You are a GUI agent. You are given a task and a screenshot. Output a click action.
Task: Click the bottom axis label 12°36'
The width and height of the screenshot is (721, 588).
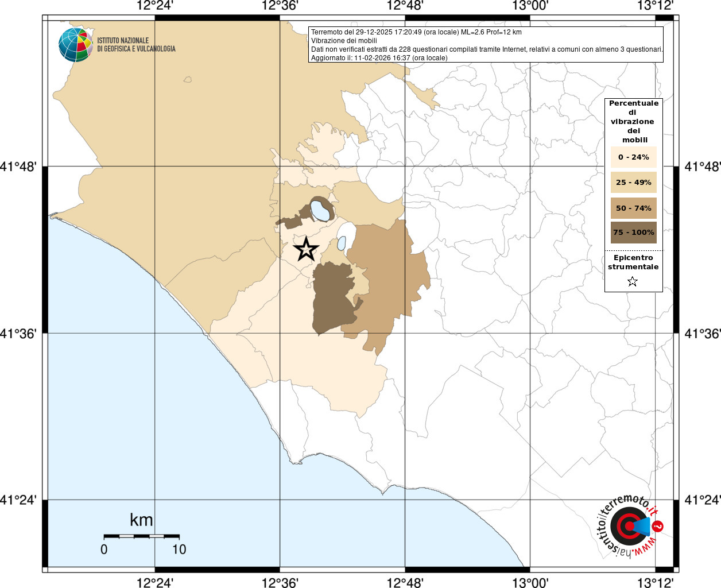tap(280, 583)
